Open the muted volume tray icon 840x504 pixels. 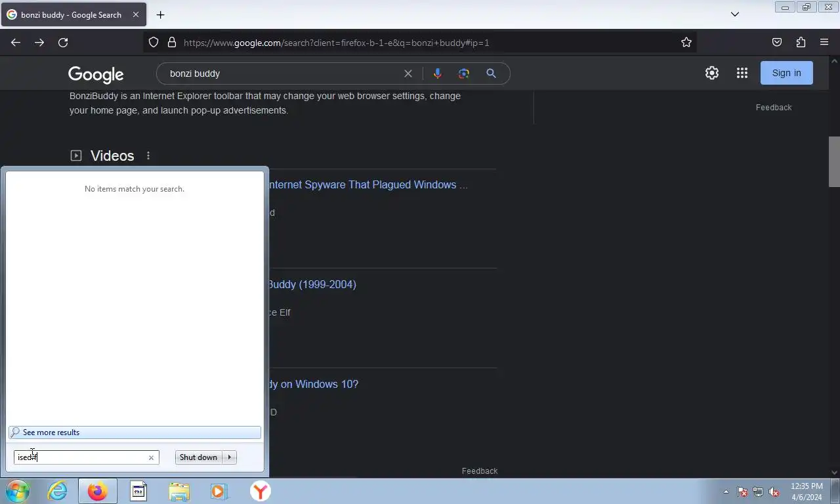pyautogui.click(x=774, y=492)
